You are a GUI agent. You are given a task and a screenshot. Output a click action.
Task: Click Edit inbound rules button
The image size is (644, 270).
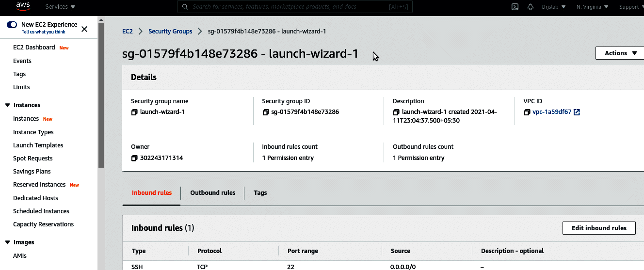(599, 228)
